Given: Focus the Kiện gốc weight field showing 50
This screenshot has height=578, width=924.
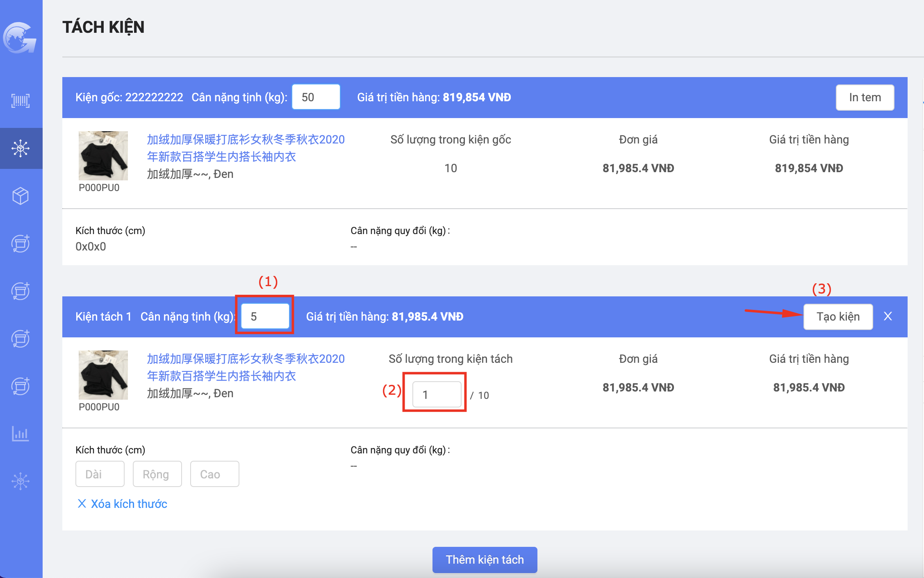Looking at the screenshot, I should click(x=316, y=97).
